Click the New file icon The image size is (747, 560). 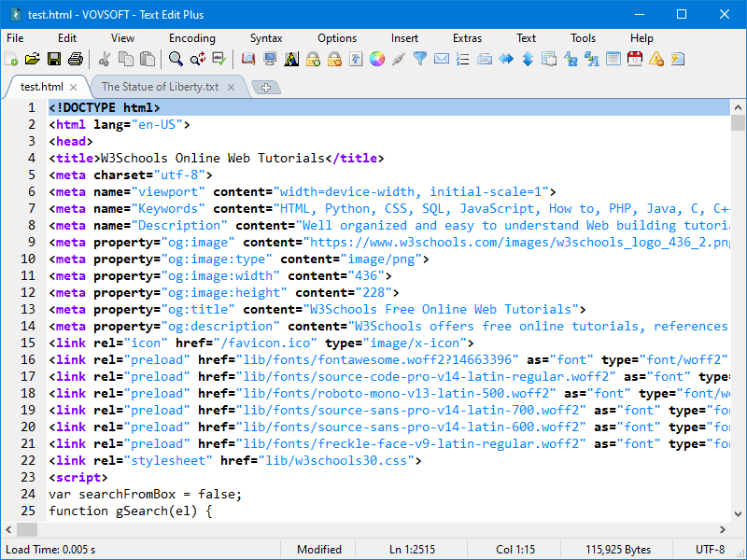click(11, 59)
